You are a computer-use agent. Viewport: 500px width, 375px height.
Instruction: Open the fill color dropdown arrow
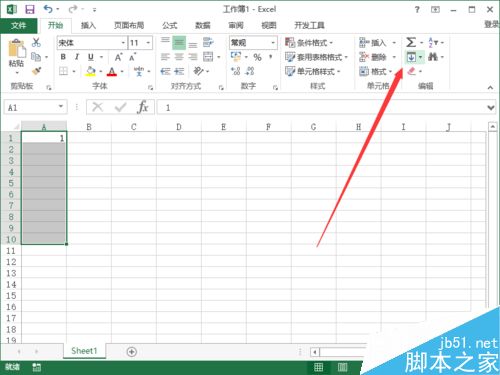101,71
